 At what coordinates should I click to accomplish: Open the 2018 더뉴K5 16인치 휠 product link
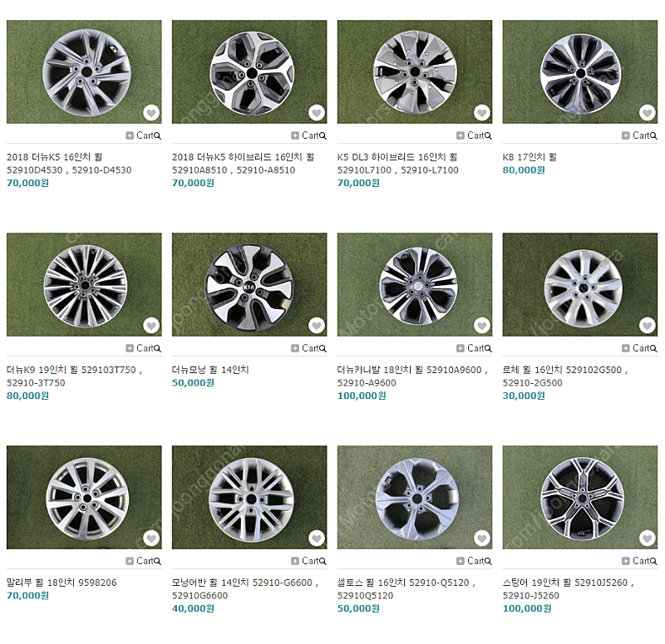click(x=55, y=157)
